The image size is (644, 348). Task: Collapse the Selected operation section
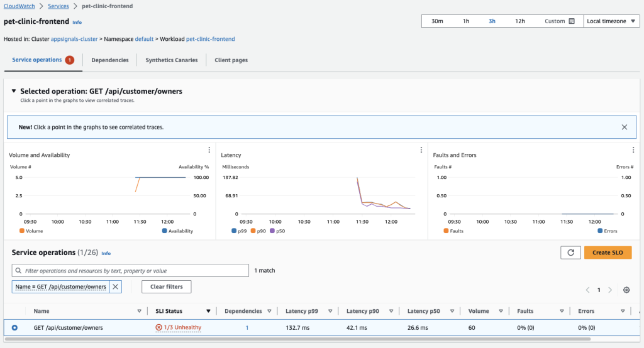tap(14, 91)
